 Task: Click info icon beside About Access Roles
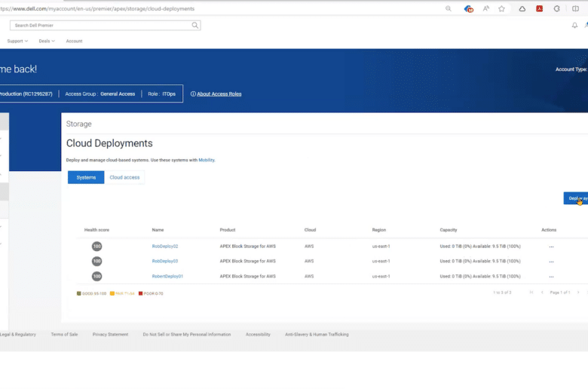pyautogui.click(x=193, y=93)
